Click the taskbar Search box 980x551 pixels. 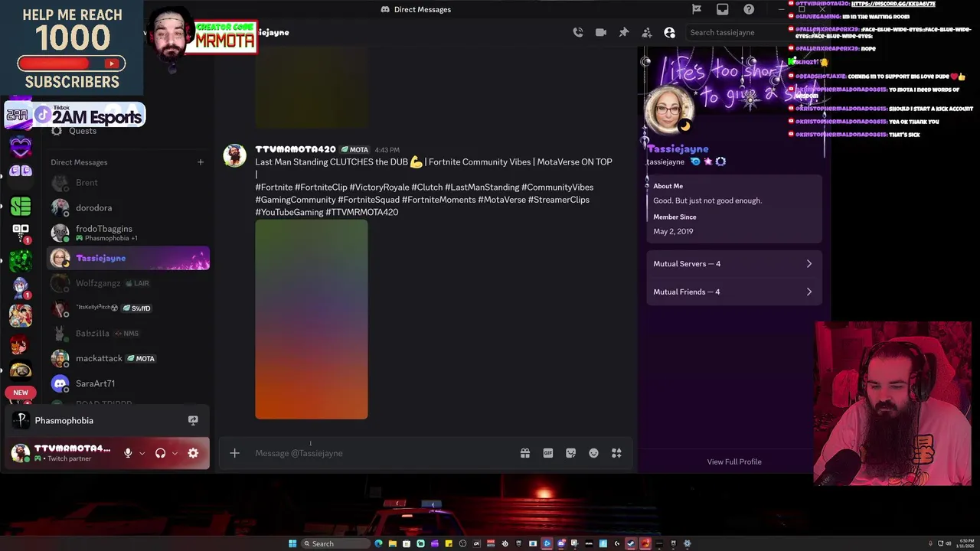[336, 544]
